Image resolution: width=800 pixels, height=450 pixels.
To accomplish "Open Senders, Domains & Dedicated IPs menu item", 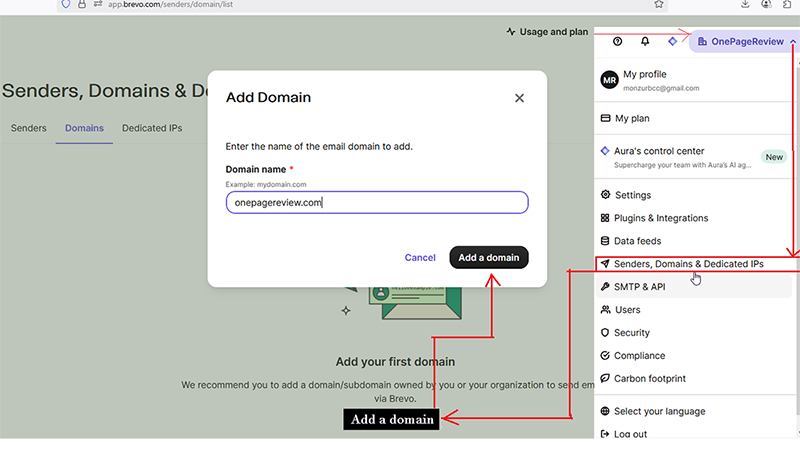I will click(x=688, y=264).
